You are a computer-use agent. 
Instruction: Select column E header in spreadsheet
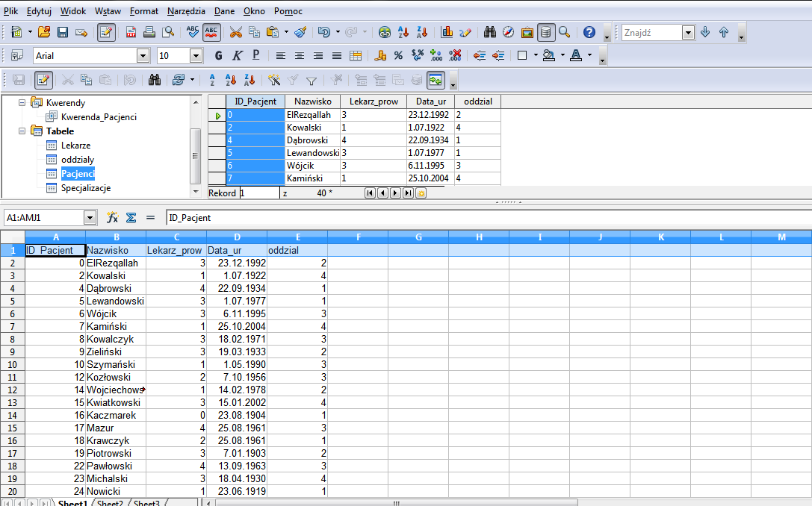pos(298,237)
